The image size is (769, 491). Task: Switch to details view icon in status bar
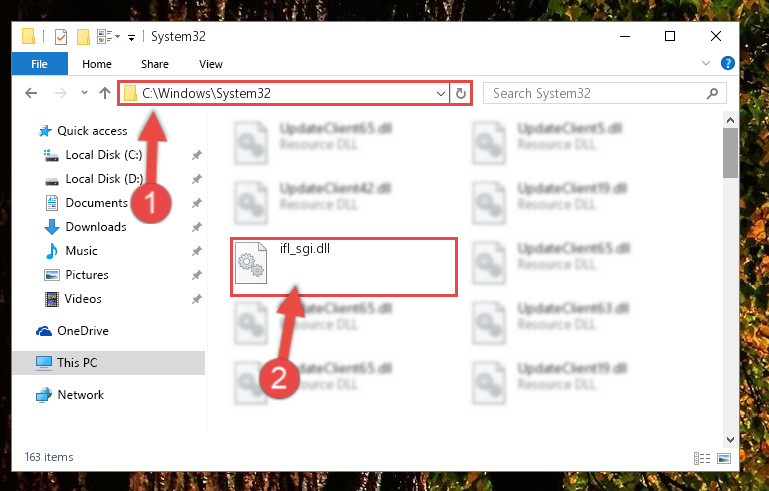point(702,458)
